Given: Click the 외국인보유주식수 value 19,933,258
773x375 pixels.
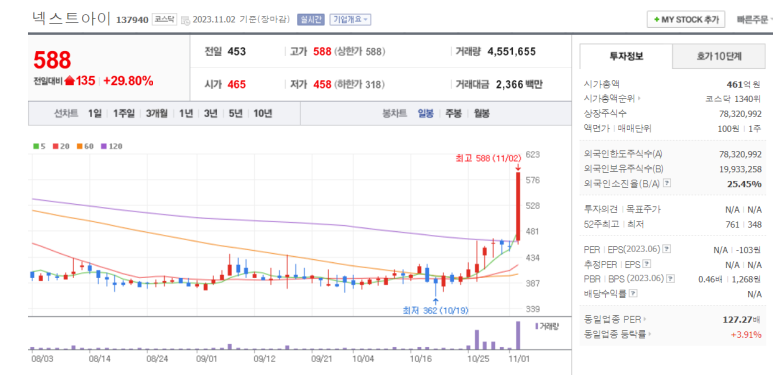Looking at the screenshot, I should (740, 169).
